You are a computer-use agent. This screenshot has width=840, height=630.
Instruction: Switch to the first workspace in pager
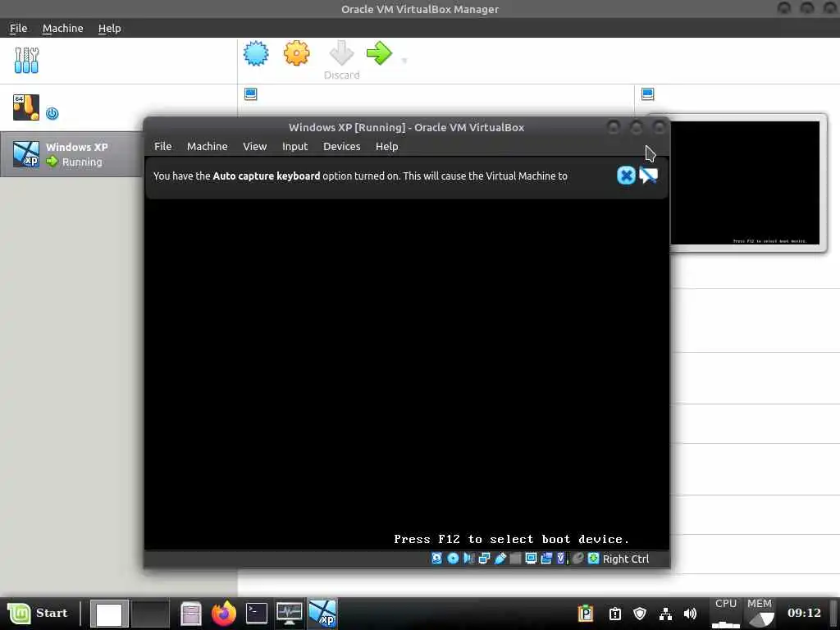tap(109, 614)
